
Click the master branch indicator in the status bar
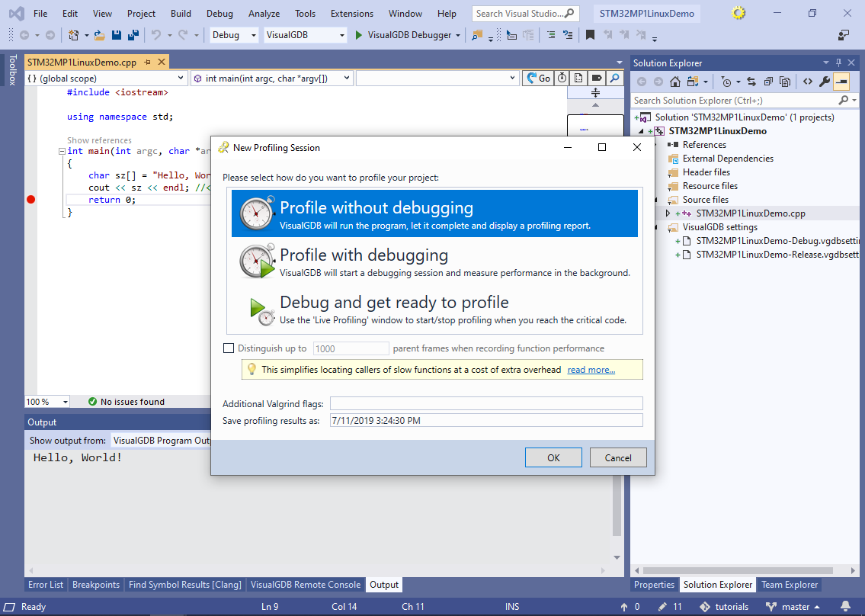point(793,607)
